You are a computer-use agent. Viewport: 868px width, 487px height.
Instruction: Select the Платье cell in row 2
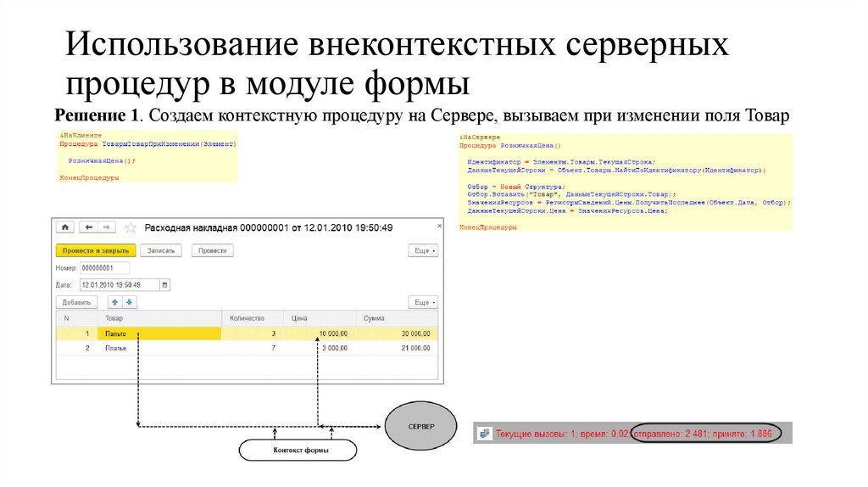click(160, 348)
